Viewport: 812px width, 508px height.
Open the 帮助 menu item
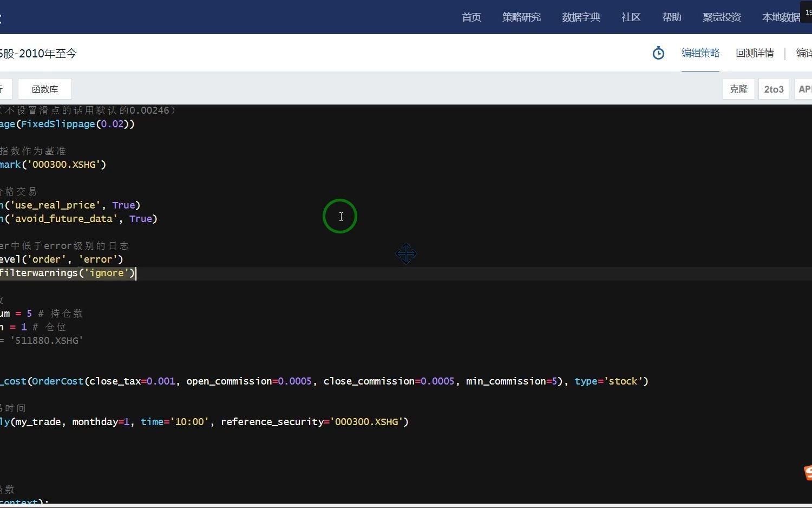tap(672, 17)
